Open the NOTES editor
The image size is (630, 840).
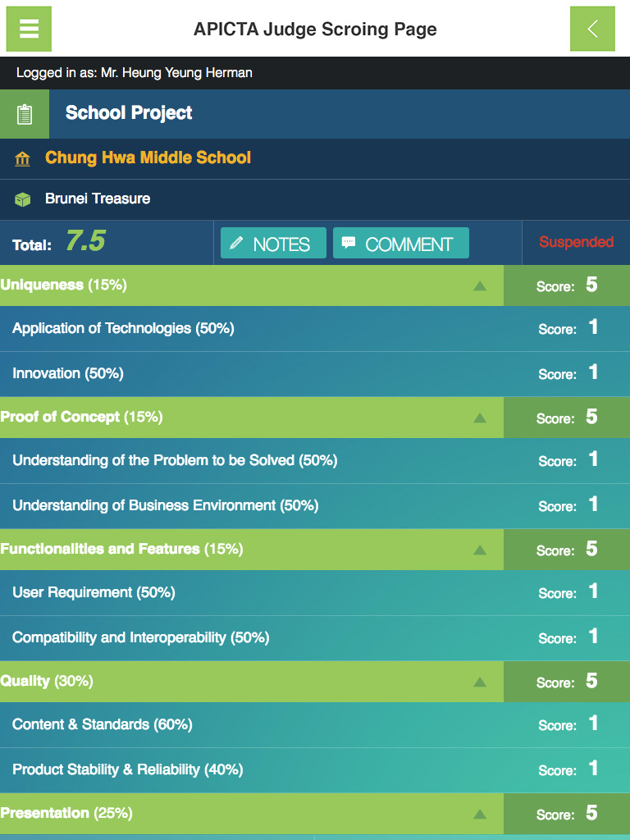273,243
